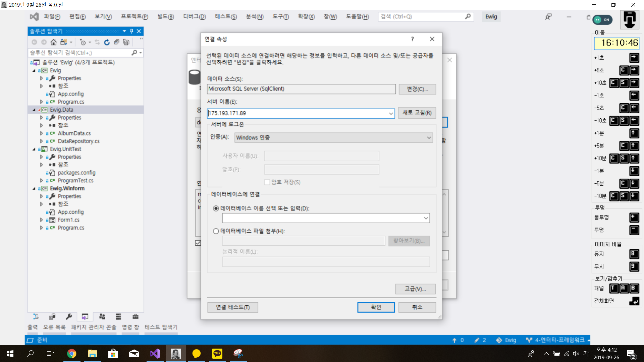Open the server name dropdown arrow
644x362 pixels.
click(391, 114)
